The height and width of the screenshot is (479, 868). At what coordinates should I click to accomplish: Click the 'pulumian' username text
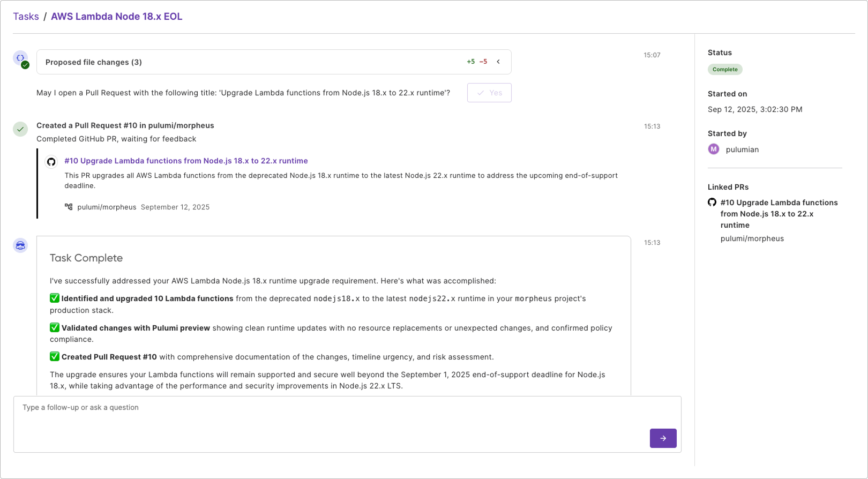pos(742,149)
